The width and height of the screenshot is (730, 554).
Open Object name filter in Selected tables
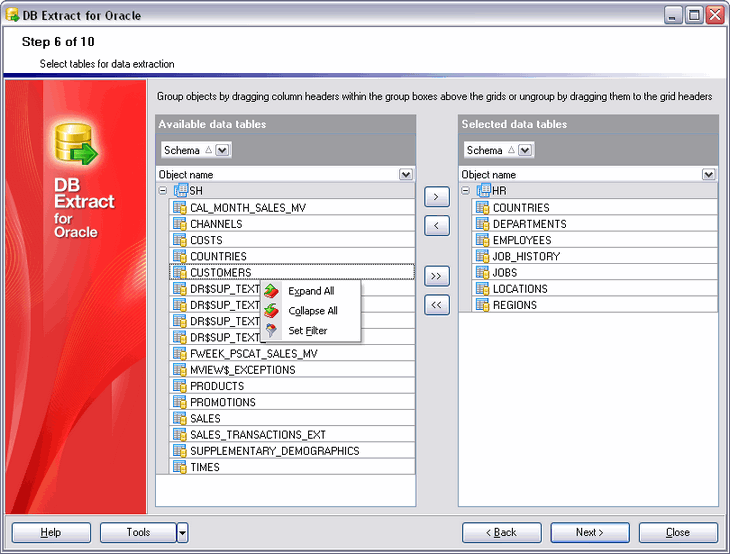point(708,174)
